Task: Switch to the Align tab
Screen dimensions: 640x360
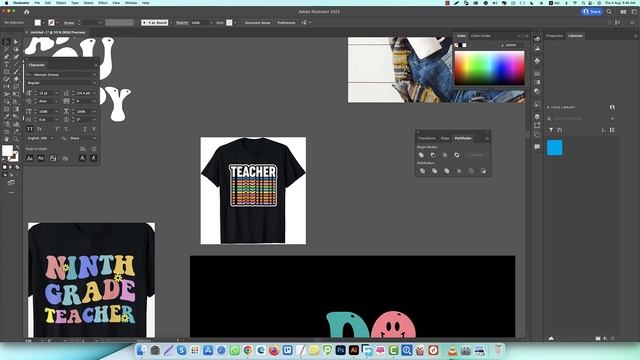Action: click(x=445, y=138)
